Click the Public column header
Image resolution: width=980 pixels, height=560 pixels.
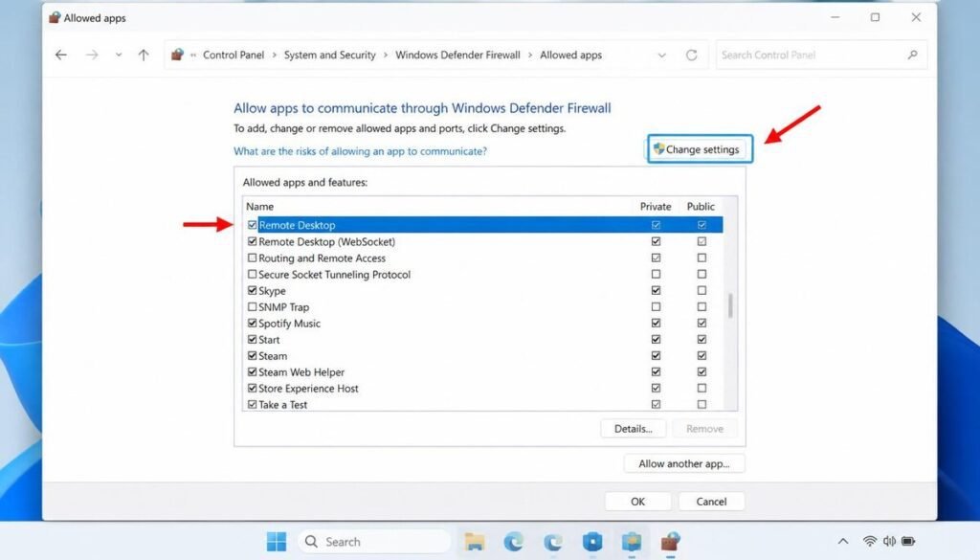(x=701, y=206)
